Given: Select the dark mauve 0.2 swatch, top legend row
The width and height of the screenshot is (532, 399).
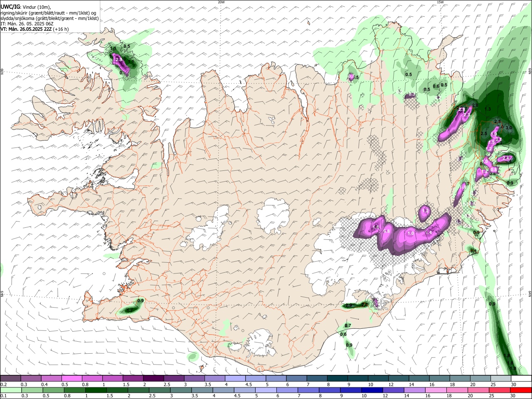Looking at the screenshot, I should [10, 379].
